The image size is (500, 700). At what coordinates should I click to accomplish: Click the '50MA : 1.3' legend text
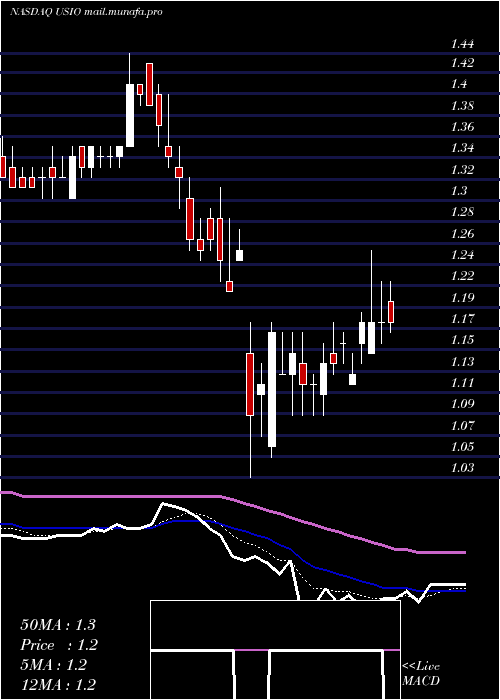[x=58, y=625]
